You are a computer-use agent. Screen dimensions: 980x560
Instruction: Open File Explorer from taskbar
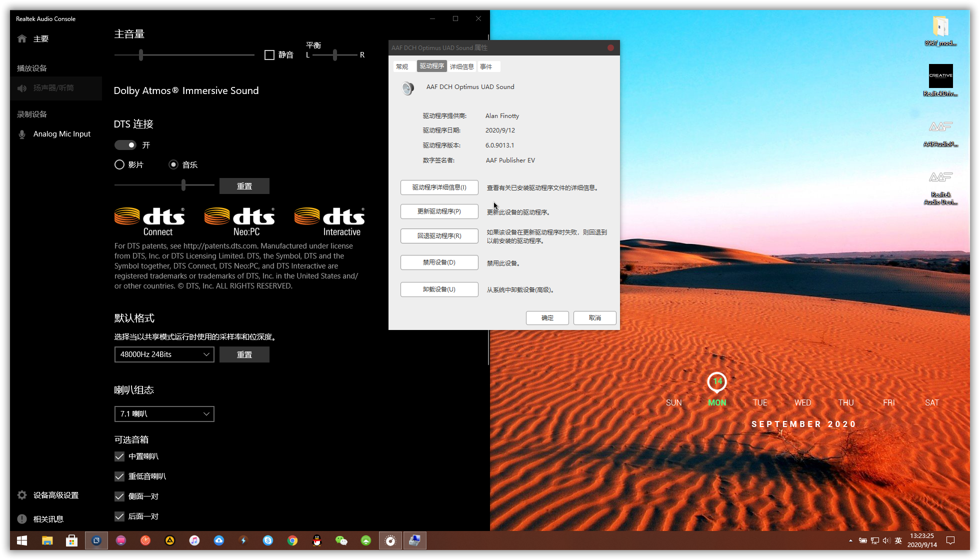tap(47, 540)
